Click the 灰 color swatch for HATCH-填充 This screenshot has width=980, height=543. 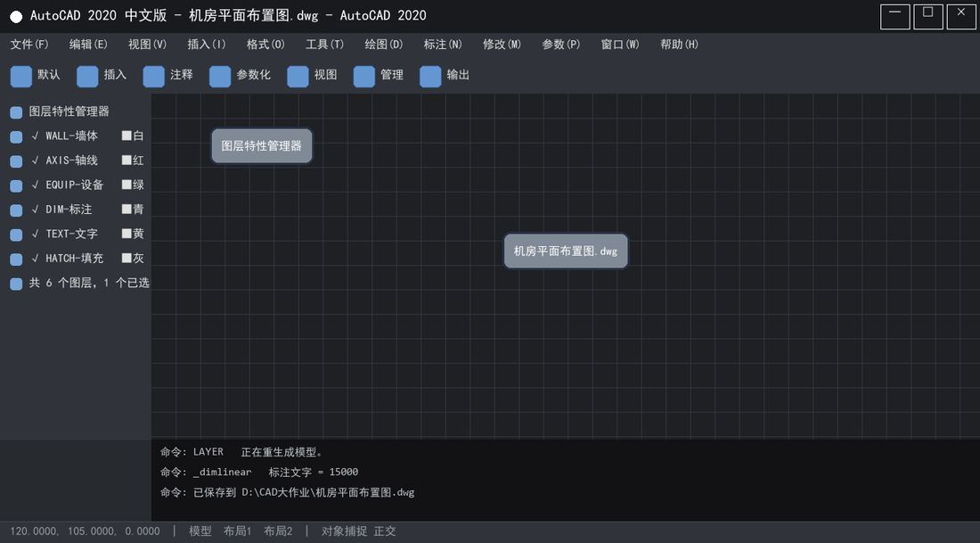(x=127, y=258)
